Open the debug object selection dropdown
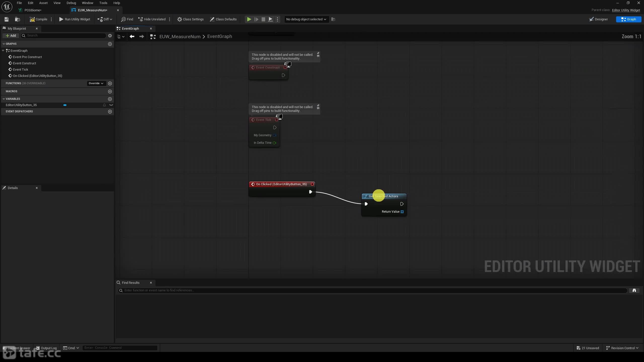This screenshot has width=644, height=362. point(306,19)
